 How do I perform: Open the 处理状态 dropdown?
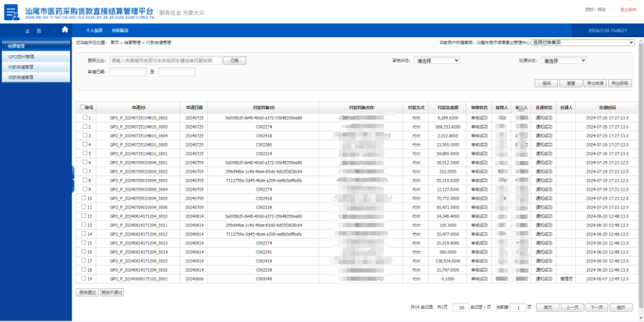pos(567,61)
